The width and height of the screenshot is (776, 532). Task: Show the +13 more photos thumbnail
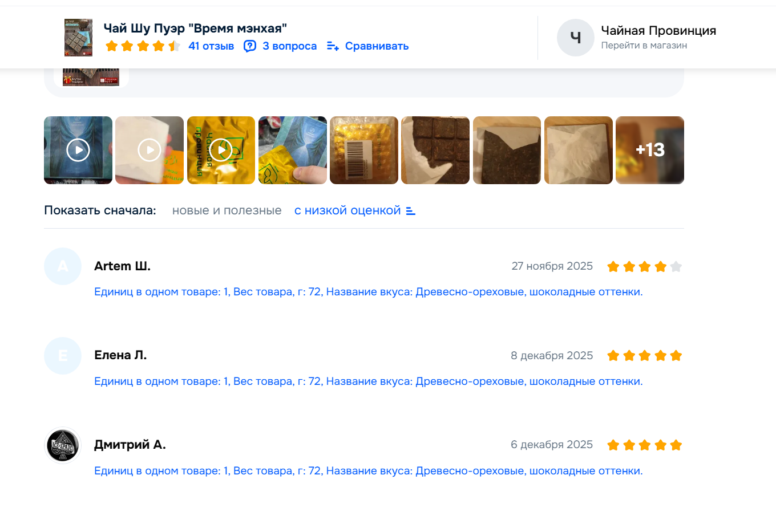[x=649, y=150]
